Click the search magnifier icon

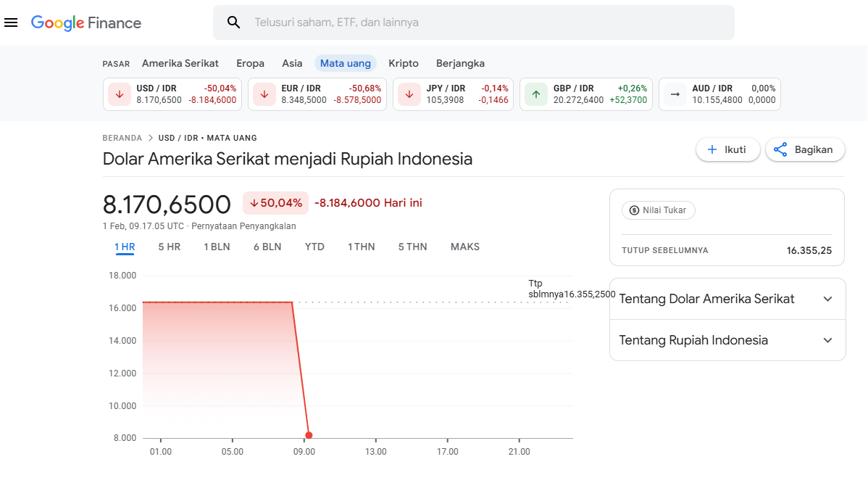click(x=233, y=22)
